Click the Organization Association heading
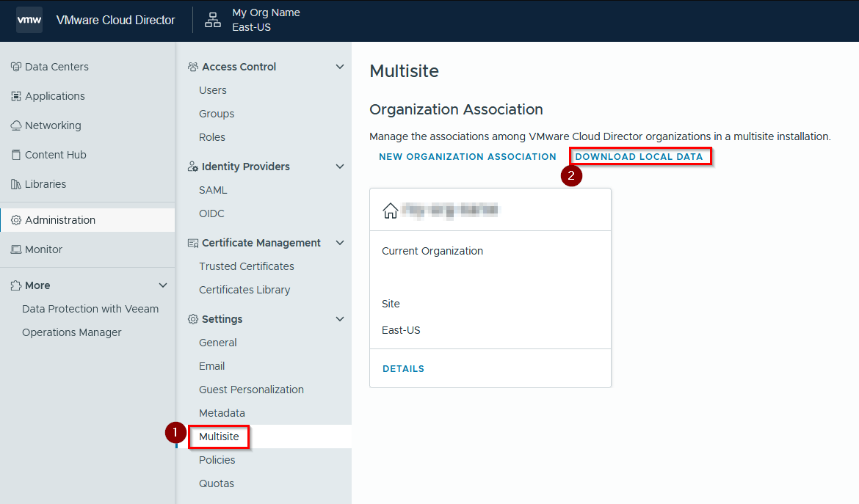 [x=456, y=109]
